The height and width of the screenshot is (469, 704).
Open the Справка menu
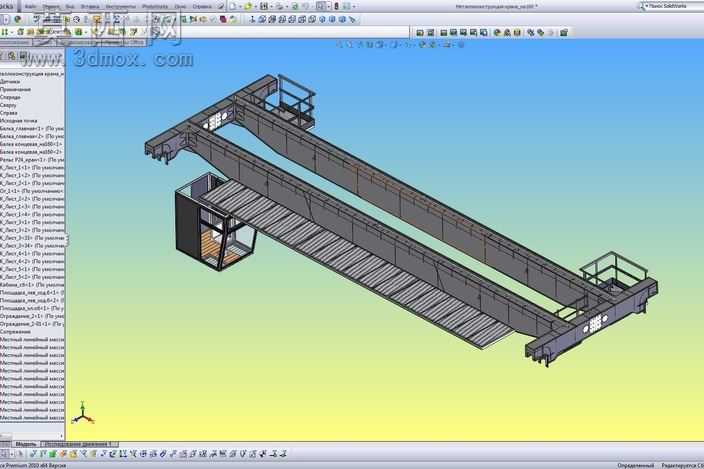pyautogui.click(x=202, y=7)
